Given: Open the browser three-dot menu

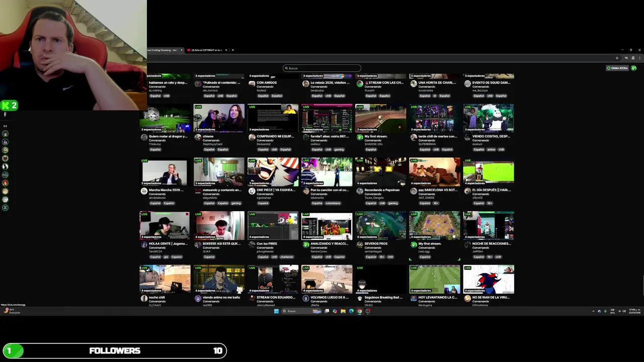Looking at the screenshot, I should (x=639, y=58).
